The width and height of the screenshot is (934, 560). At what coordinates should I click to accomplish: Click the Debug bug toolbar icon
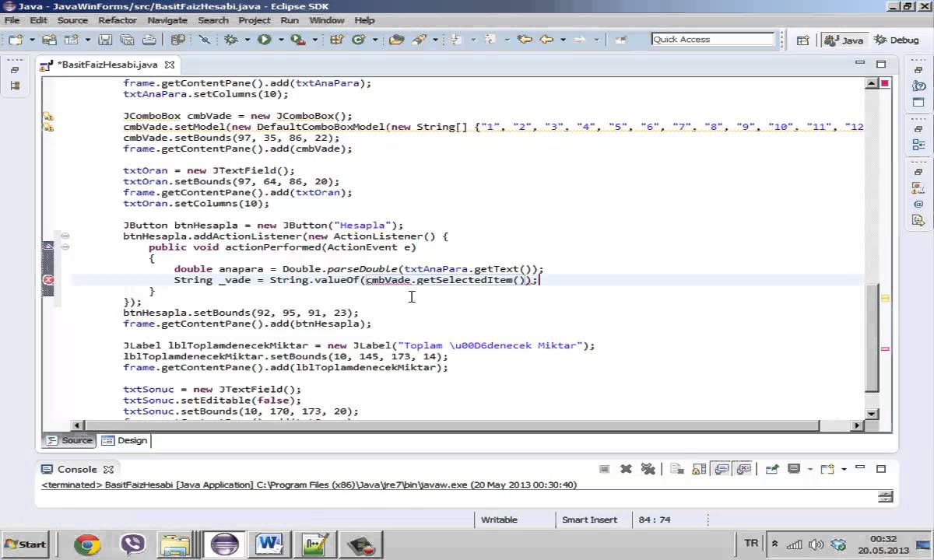point(231,40)
